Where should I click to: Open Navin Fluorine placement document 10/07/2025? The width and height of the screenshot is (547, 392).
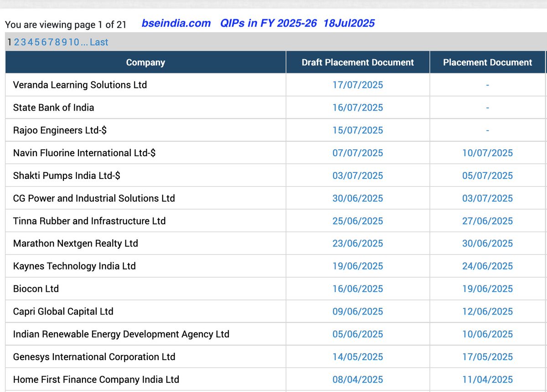pos(488,153)
